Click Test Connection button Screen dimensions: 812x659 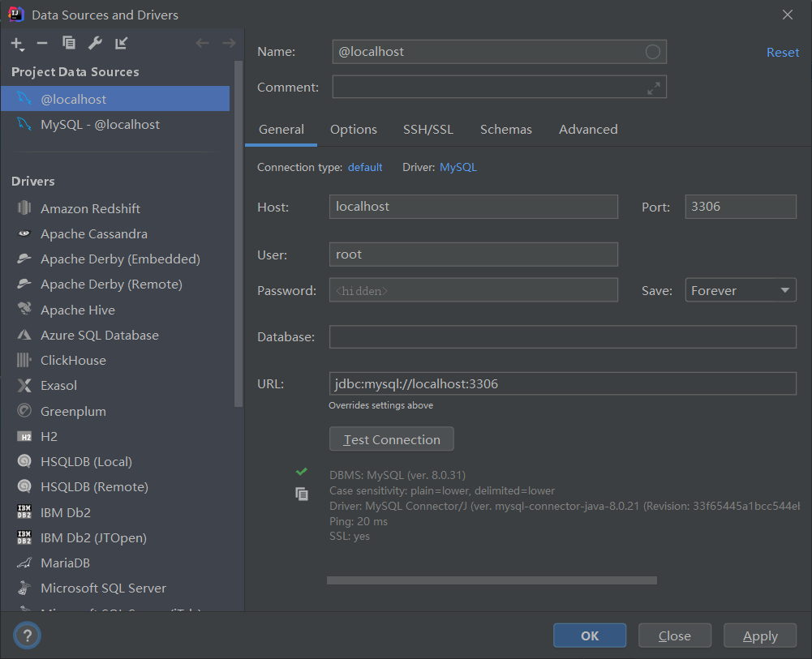(x=392, y=439)
